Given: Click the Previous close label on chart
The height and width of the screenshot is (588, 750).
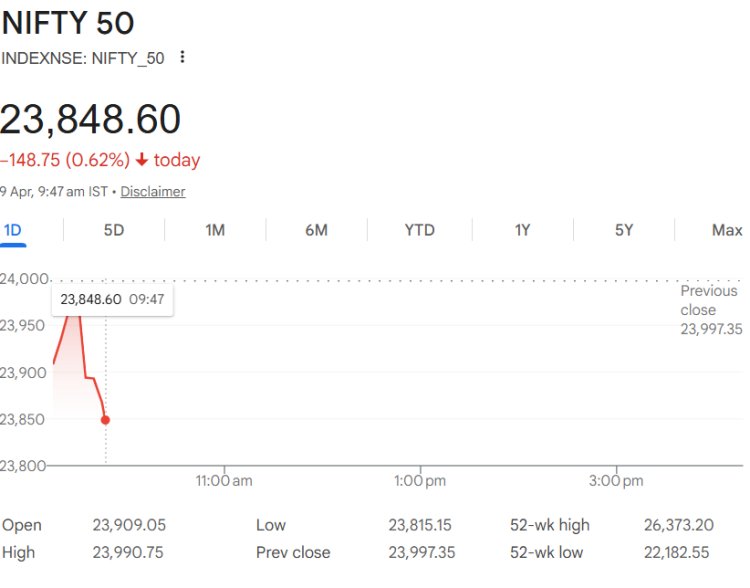Looking at the screenshot, I should [711, 300].
